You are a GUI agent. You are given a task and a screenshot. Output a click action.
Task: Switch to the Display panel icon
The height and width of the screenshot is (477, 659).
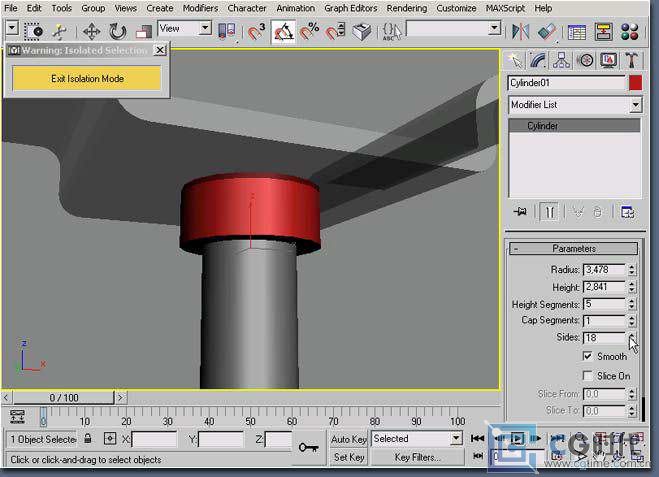608,60
